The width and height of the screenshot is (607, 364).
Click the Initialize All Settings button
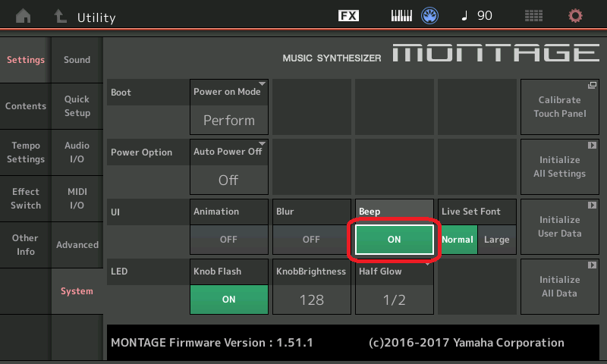click(x=560, y=166)
